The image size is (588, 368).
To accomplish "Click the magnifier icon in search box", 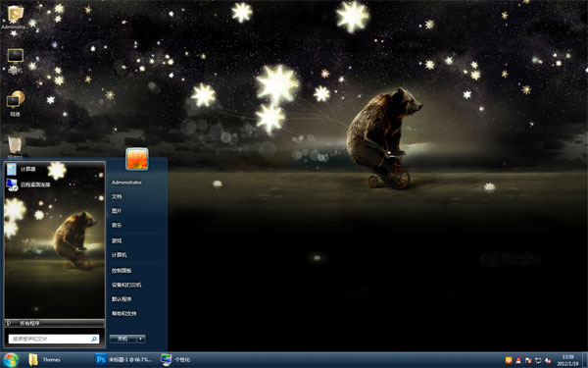I will (x=94, y=340).
